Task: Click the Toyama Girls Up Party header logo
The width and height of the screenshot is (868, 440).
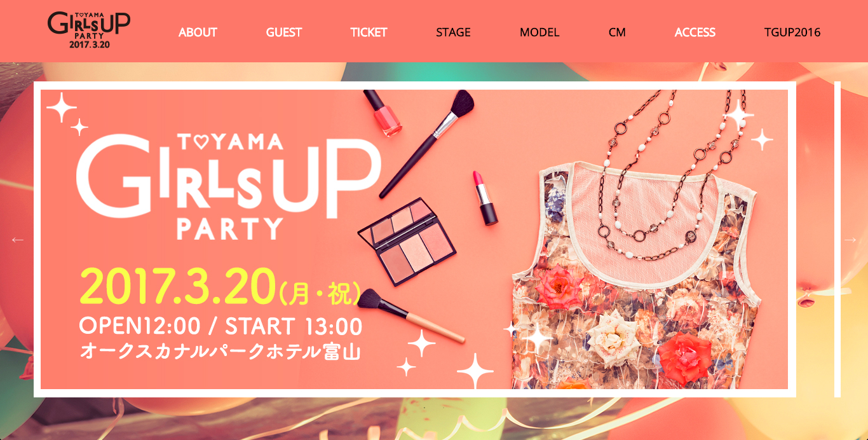Action: [89, 31]
